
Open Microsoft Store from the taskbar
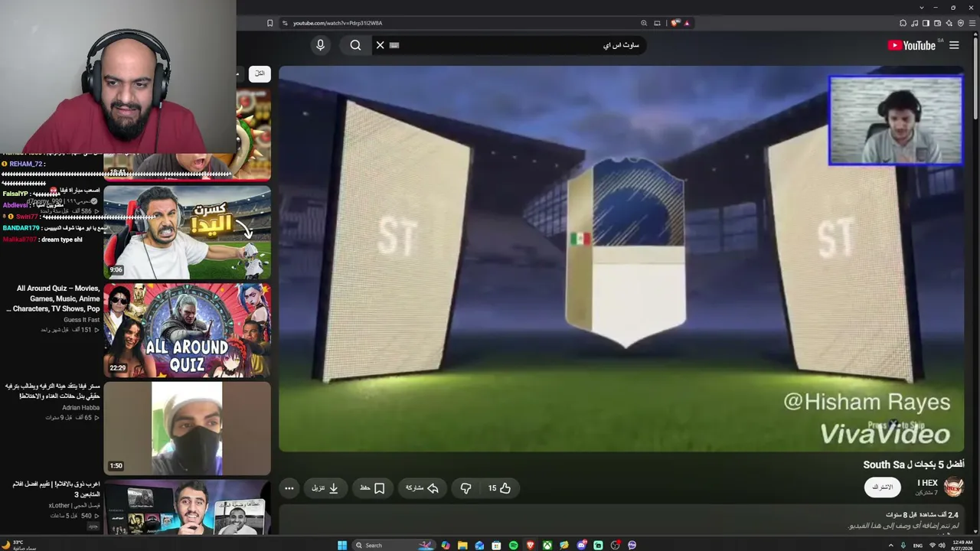point(496,545)
